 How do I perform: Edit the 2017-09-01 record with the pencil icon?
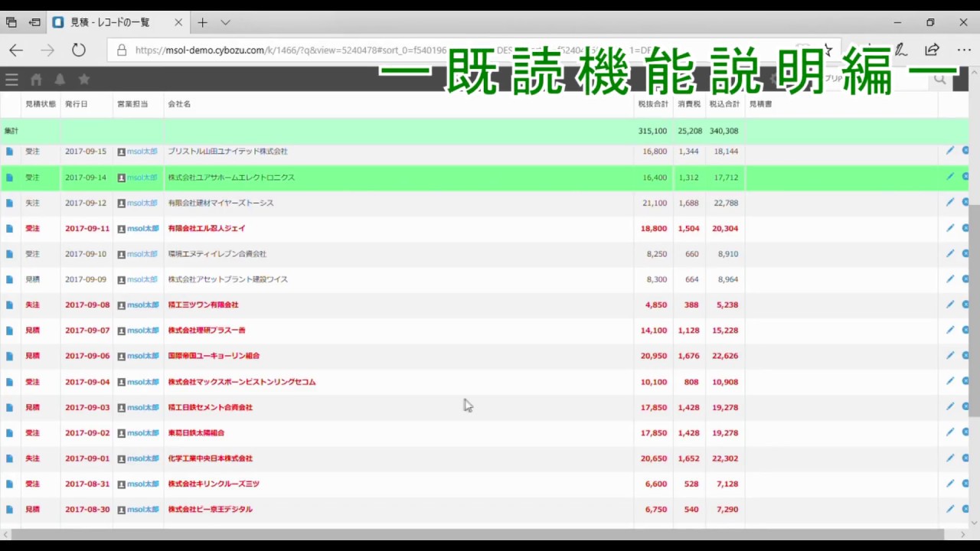click(950, 458)
